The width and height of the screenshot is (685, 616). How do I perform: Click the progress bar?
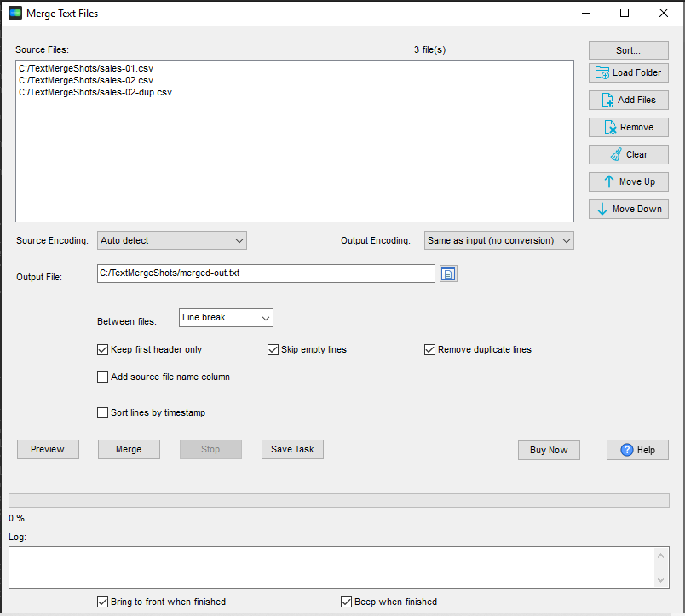click(339, 501)
